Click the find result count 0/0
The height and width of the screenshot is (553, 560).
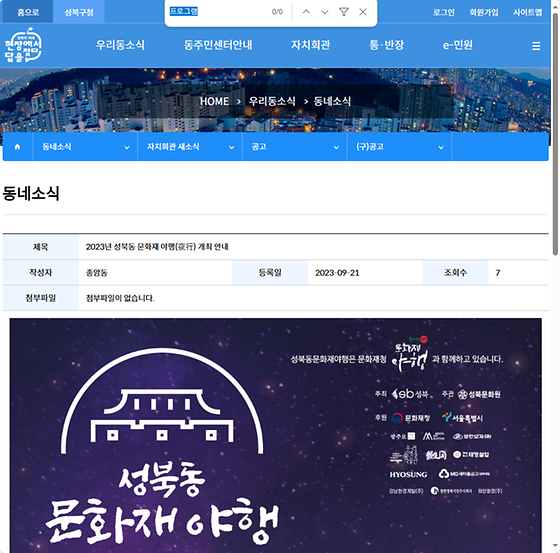coord(277,12)
